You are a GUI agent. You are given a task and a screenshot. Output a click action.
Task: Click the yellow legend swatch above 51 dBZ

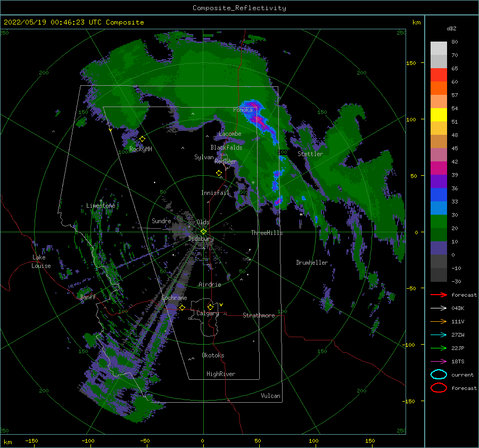(x=439, y=115)
